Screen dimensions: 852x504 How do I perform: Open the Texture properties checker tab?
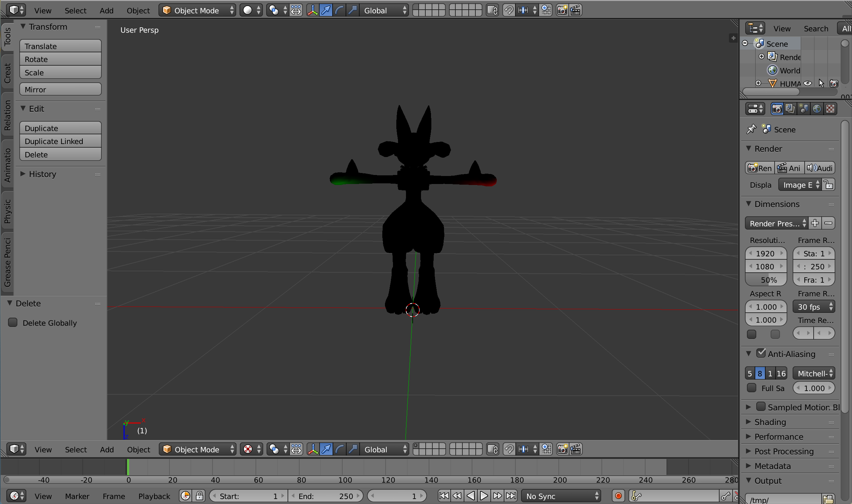[x=830, y=109]
